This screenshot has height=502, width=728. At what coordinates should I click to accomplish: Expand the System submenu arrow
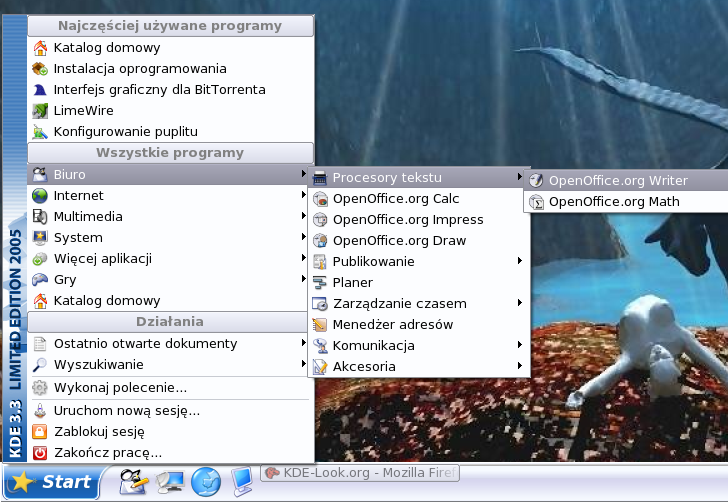click(x=303, y=237)
